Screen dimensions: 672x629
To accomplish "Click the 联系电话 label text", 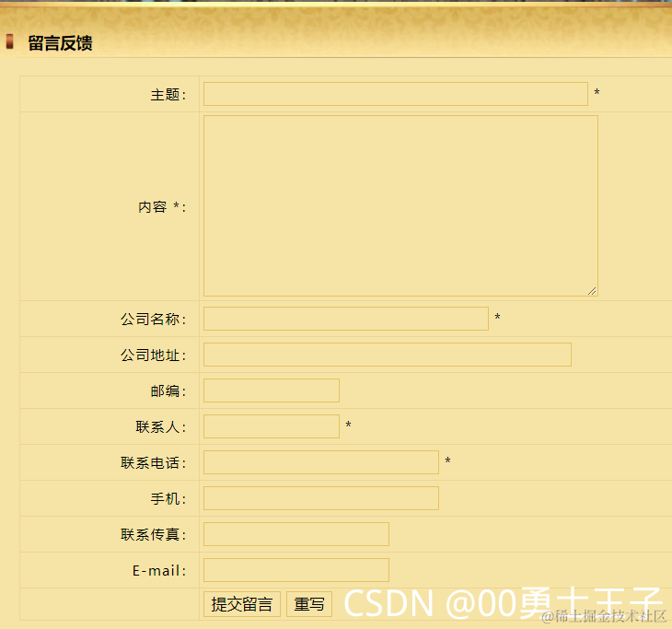I will tap(153, 463).
